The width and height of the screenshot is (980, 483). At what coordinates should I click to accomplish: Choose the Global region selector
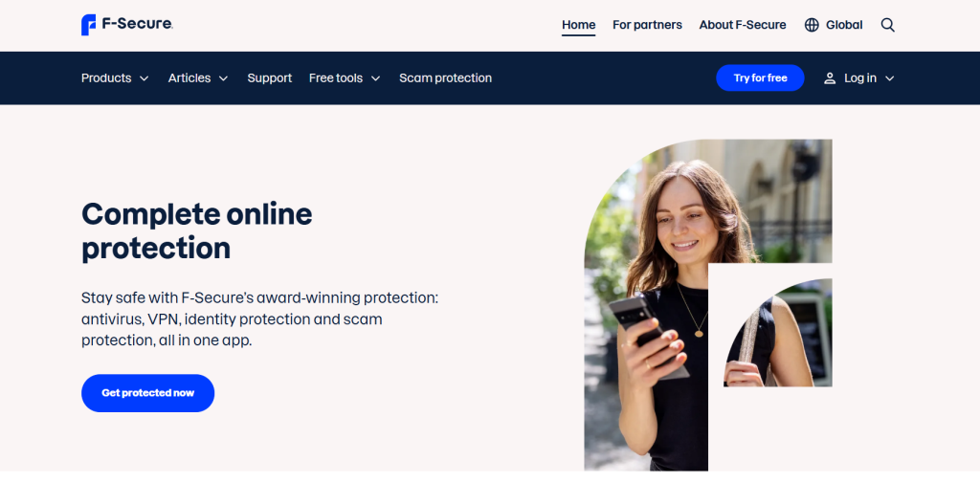(834, 25)
